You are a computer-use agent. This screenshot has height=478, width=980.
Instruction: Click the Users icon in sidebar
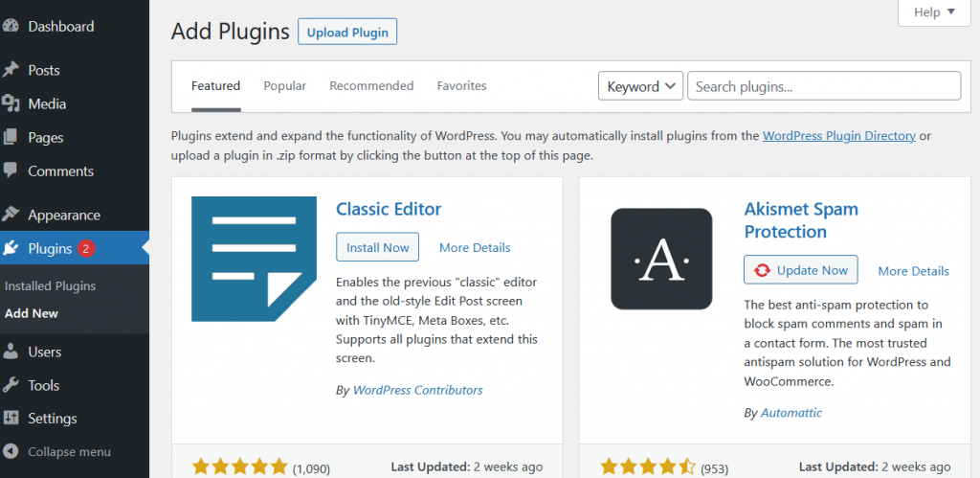(x=11, y=352)
